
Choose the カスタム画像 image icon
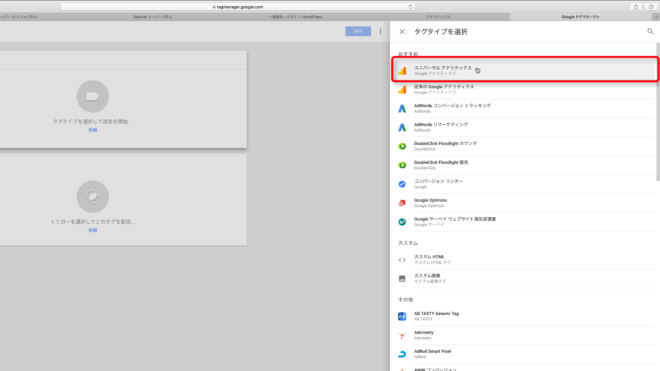click(x=402, y=278)
